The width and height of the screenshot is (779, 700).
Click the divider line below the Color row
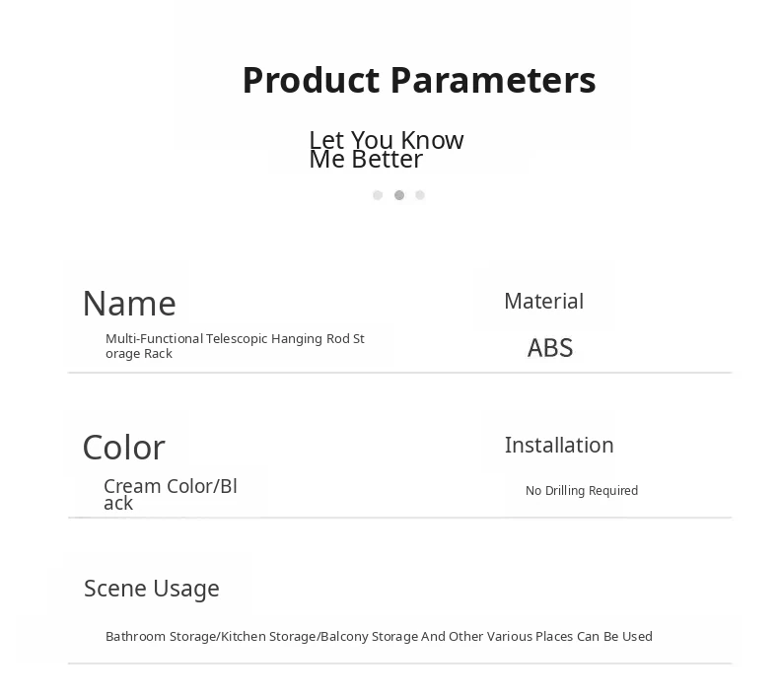point(399,518)
